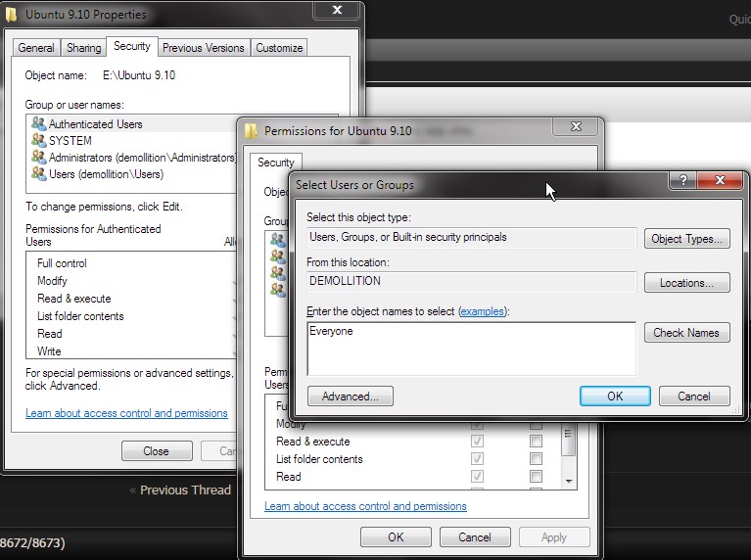The image size is (751, 560).
Task: Click List folder contents label in Permissions dialog
Action: tap(319, 459)
